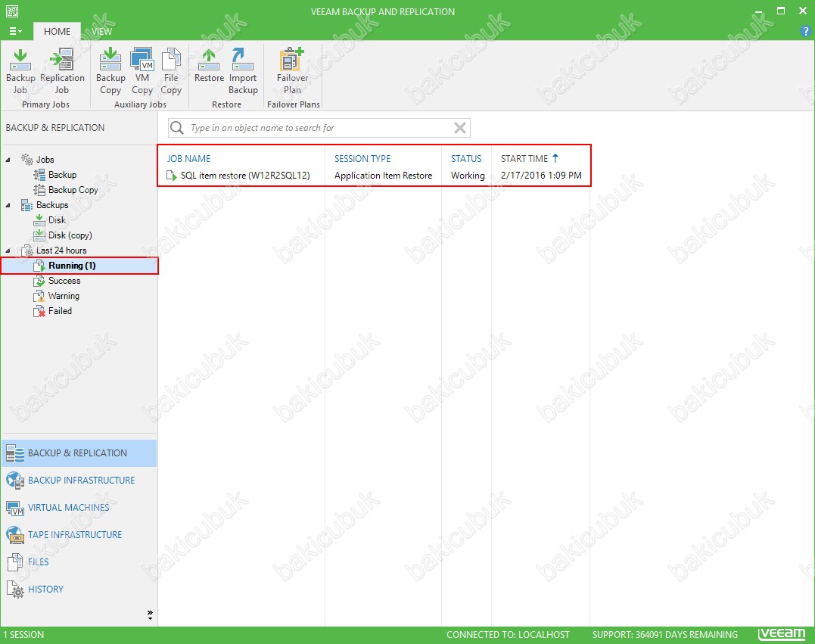Click CONNECTED TO: LOCALHOST status text
Viewport: 815px width, 644px height.
tap(508, 635)
